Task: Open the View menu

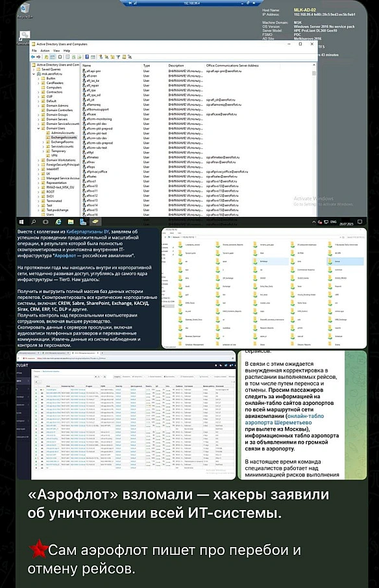Action: pos(56,51)
